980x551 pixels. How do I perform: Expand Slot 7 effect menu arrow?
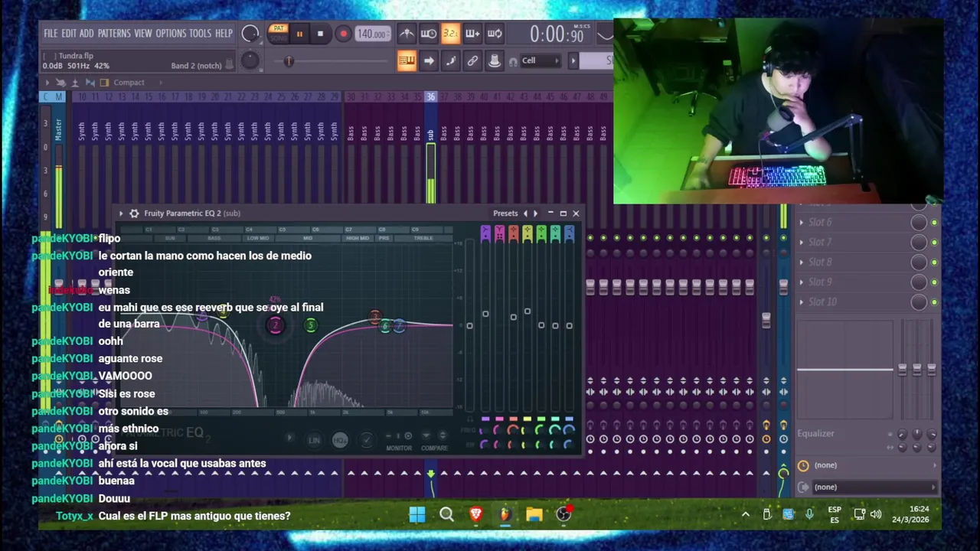point(802,243)
